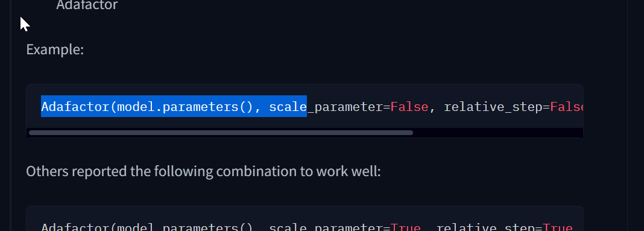644x231 pixels.
Task: Click the first red "False" value
Action: [409, 107]
